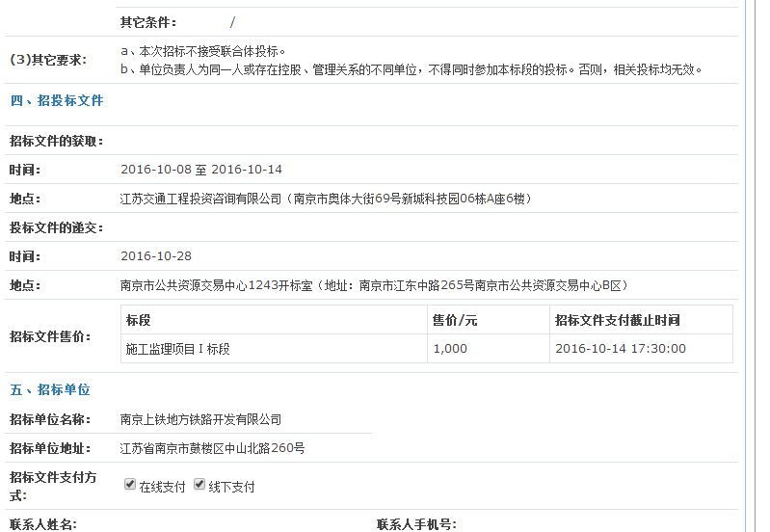Viewport: 770px width, 532px height.
Task: Click the 售价/元 column header
Action: 455,320
